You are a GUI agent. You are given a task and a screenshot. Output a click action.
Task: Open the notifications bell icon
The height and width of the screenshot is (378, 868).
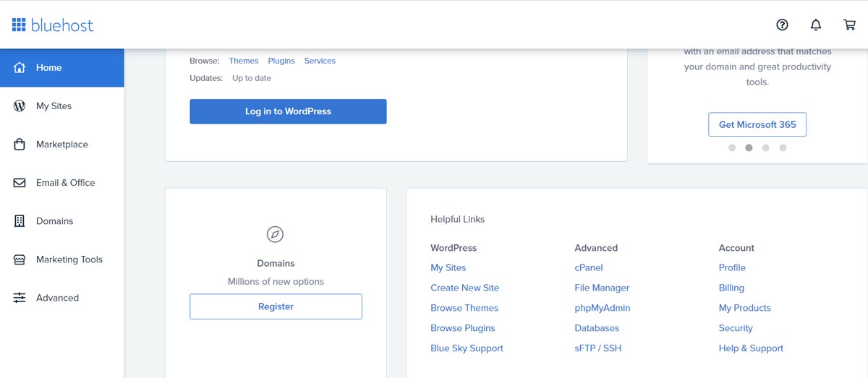tap(816, 25)
